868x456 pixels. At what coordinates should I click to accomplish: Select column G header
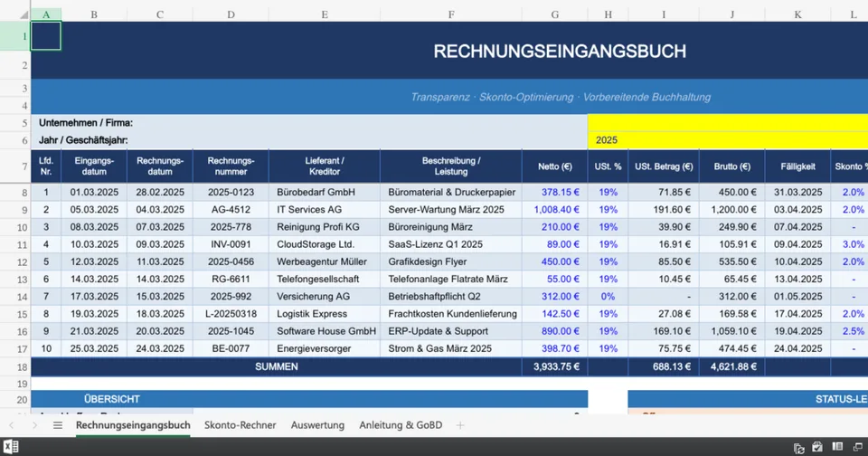click(554, 15)
